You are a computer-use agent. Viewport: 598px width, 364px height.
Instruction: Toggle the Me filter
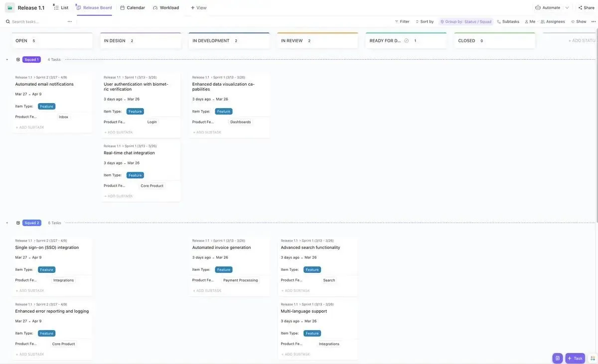coord(530,21)
